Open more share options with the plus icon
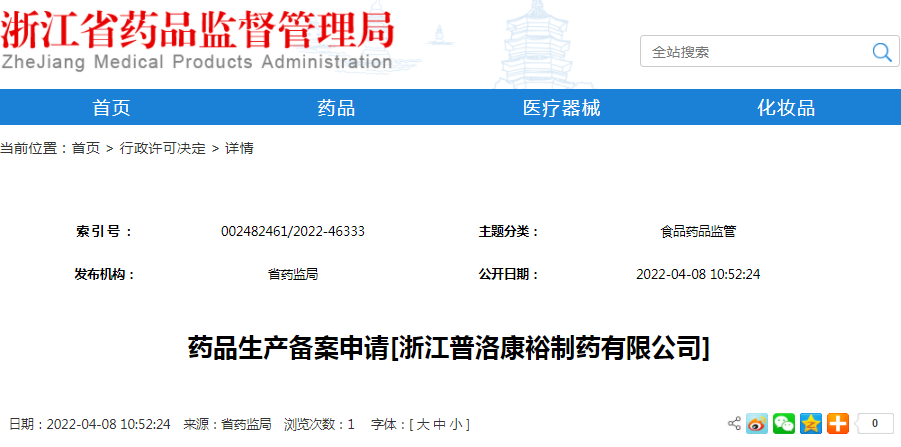Screen dimensions: 901x447 click(x=838, y=424)
